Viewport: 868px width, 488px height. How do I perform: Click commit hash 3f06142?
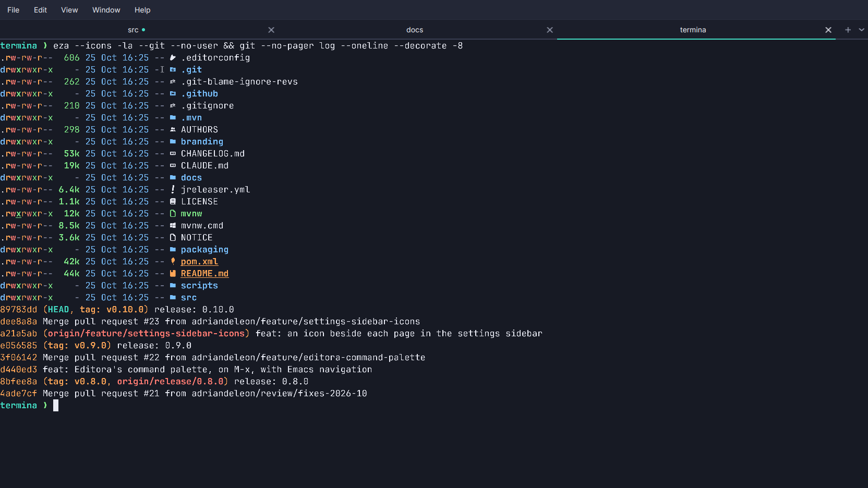19,358
